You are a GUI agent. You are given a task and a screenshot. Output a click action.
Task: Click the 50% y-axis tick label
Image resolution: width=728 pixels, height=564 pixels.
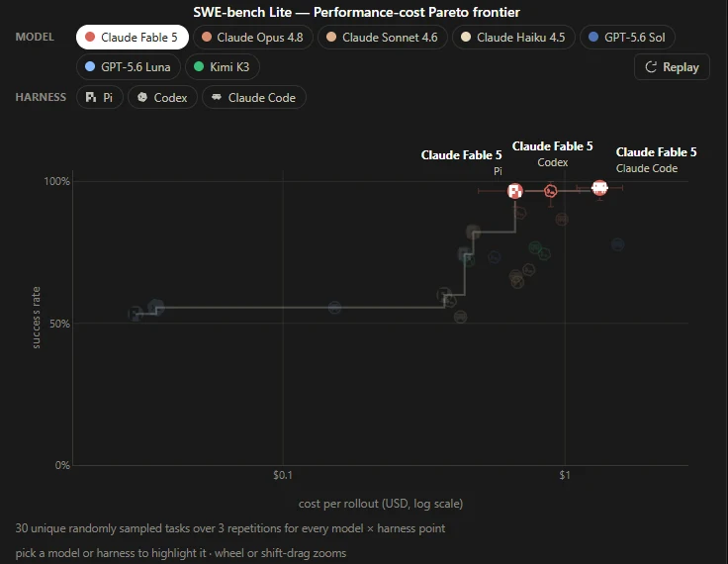59,324
